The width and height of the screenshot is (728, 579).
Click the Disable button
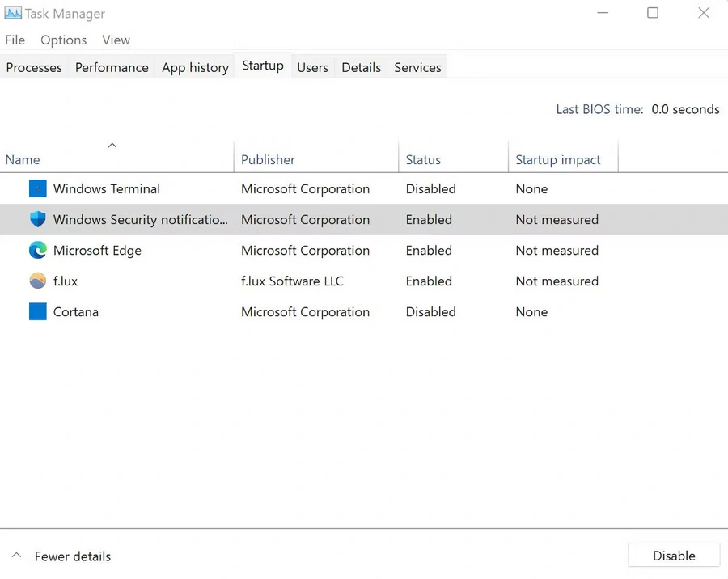(x=674, y=556)
